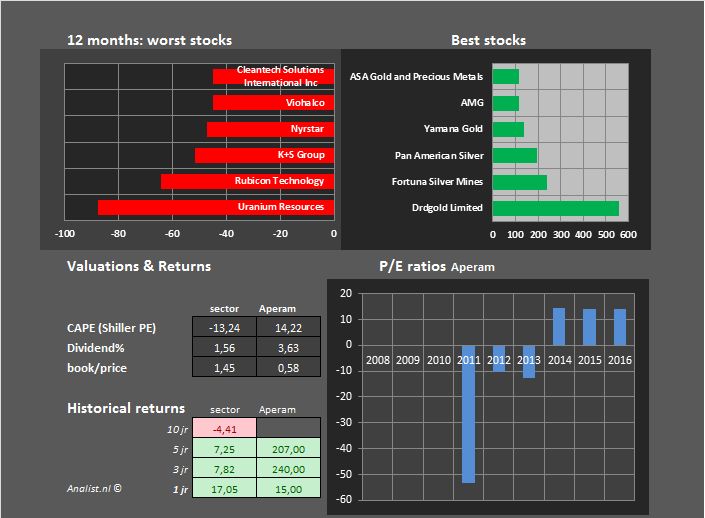The height and width of the screenshot is (518, 705).
Task: Click the 2009 label on the P/E chart
Action: pos(408,360)
